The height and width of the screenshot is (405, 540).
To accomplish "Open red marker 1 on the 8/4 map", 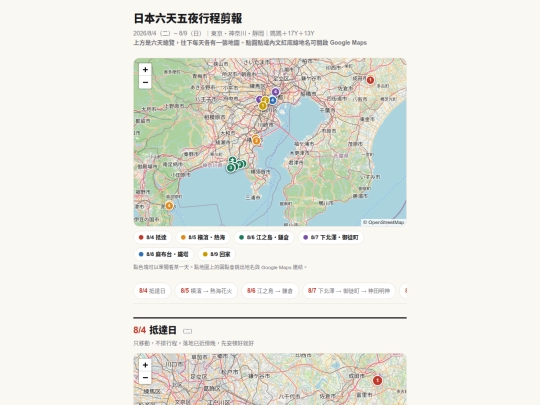I will click(x=377, y=381).
